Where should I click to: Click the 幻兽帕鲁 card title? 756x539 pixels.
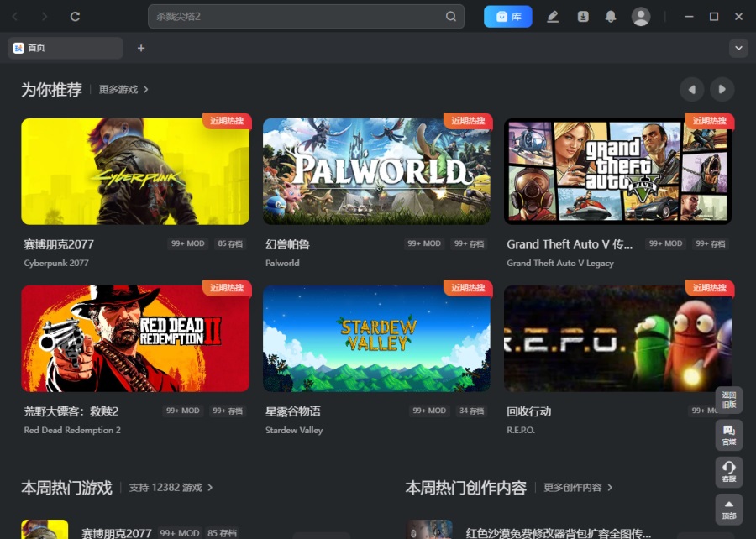(287, 244)
